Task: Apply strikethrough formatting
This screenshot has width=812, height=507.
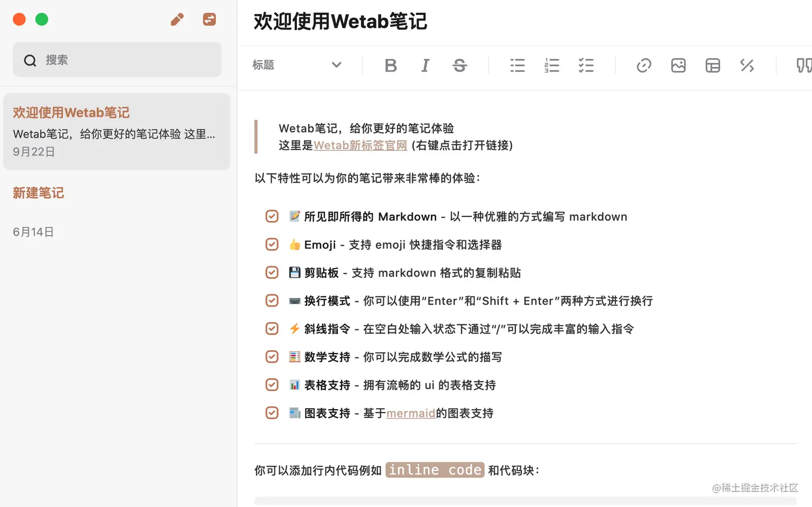Action: pos(460,66)
